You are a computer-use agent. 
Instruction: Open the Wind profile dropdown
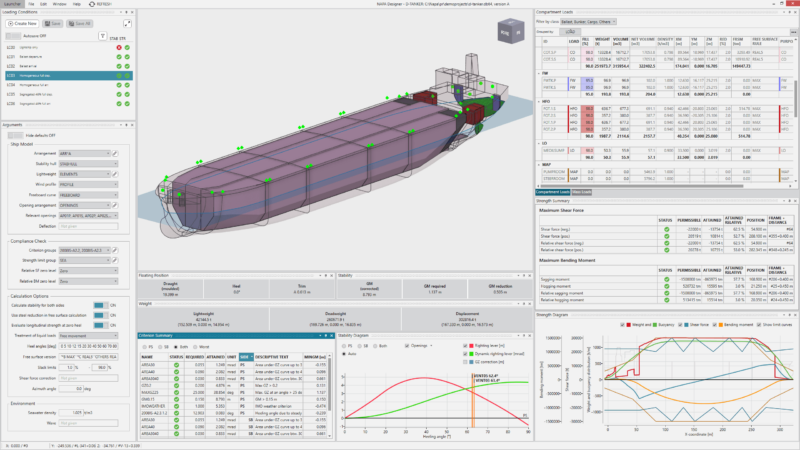pyautogui.click(x=88, y=184)
